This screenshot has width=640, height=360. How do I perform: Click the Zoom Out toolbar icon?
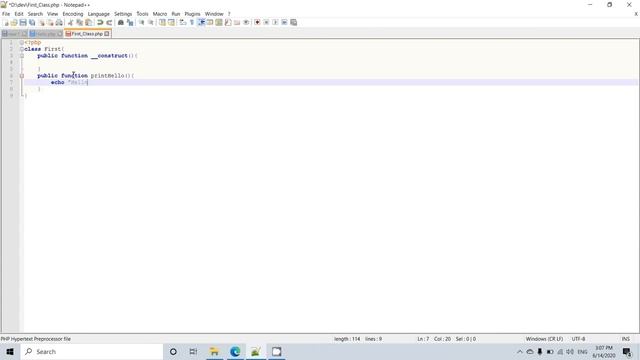tap(151, 22)
